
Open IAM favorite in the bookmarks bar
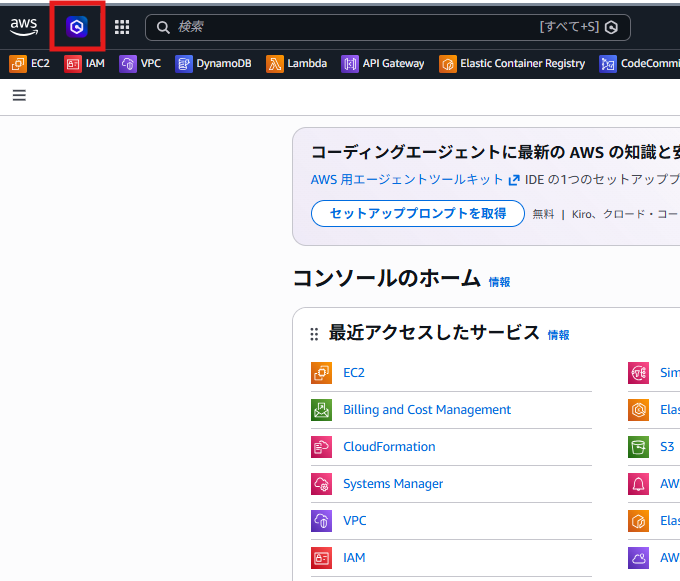(85, 64)
